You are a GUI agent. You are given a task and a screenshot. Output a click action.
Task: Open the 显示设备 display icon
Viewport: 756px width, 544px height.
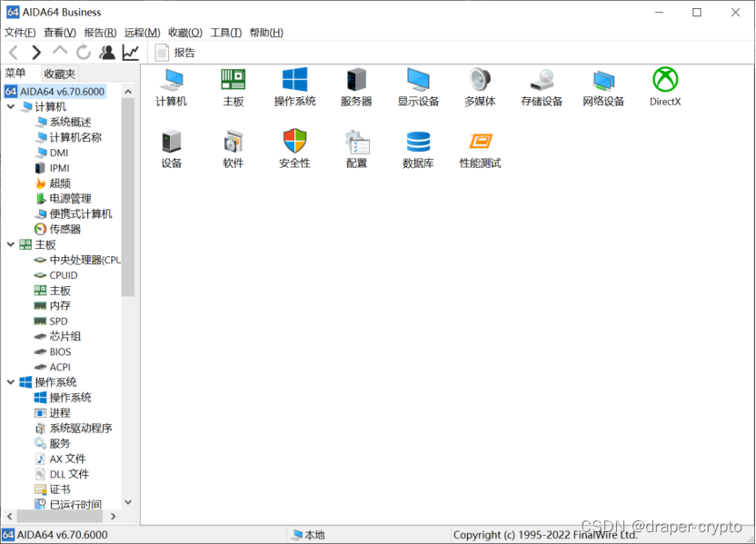pos(418,88)
